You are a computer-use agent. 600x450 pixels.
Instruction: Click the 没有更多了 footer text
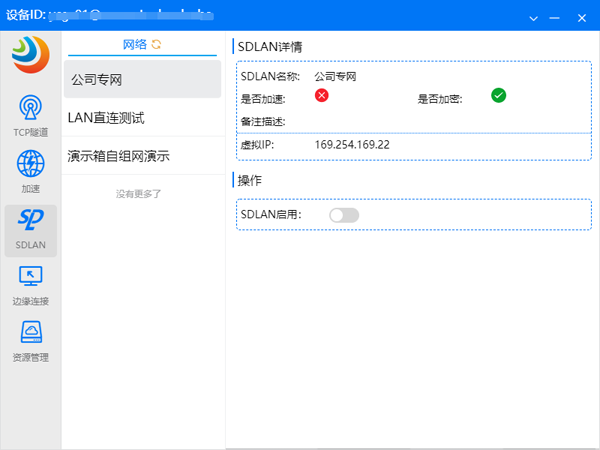(139, 194)
